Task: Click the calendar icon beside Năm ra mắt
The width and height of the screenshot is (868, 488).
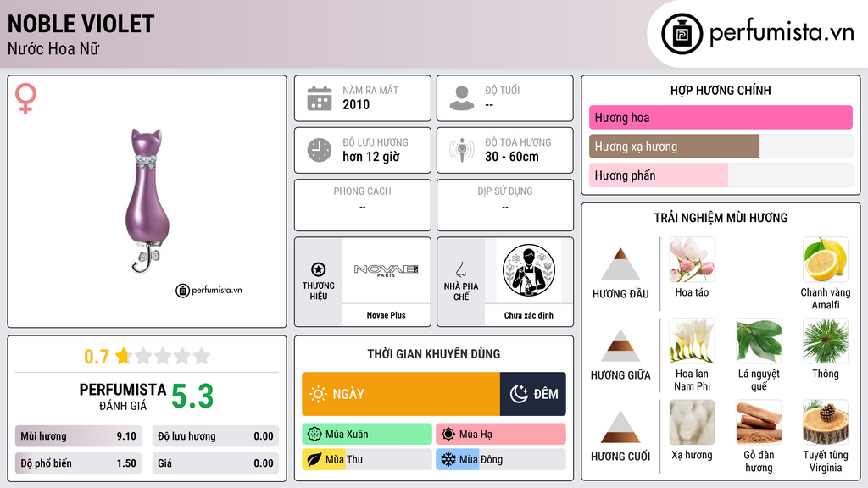Action: 320,98
